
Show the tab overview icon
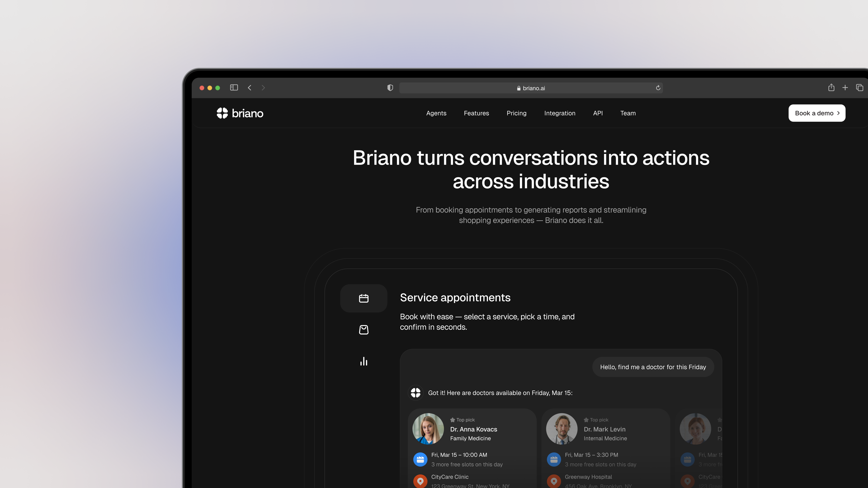coord(860,88)
